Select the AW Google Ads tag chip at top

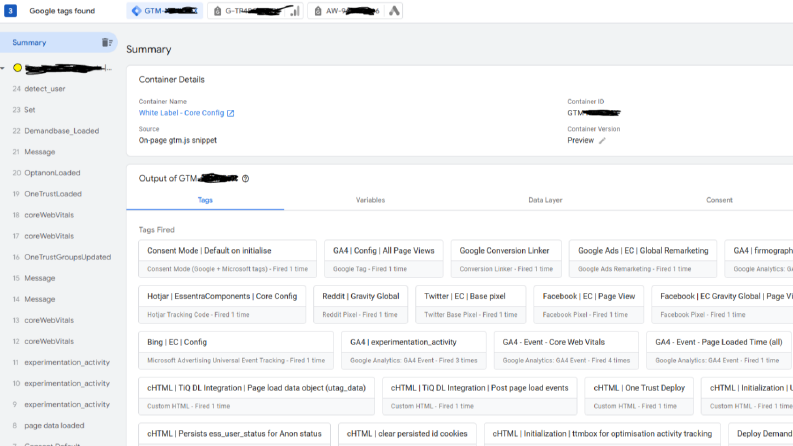coord(355,11)
